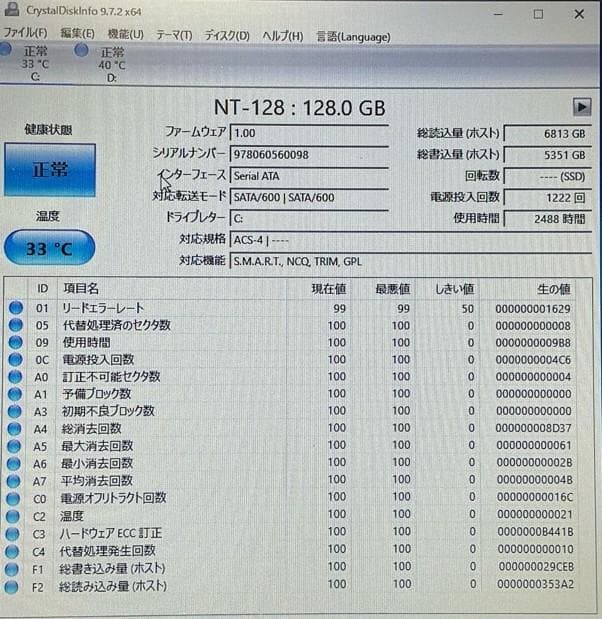The height and width of the screenshot is (619, 602).
Task: Click the firmware field showing 1.00
Action: (309, 133)
